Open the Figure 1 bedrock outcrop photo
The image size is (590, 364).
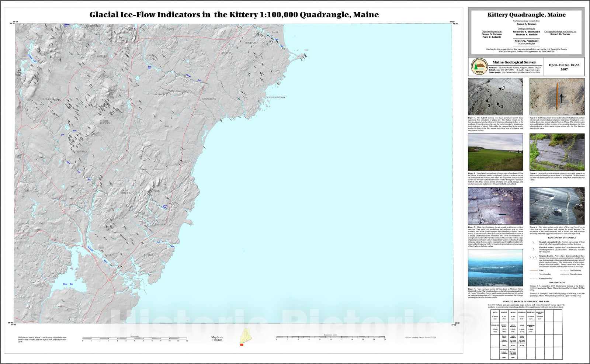pyautogui.click(x=495, y=97)
